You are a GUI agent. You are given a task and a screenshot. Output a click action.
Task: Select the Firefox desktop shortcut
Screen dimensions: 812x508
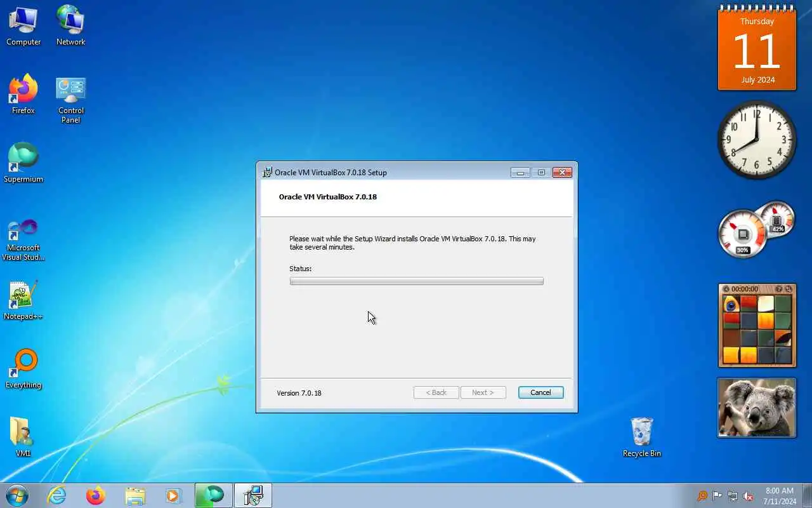(x=23, y=95)
